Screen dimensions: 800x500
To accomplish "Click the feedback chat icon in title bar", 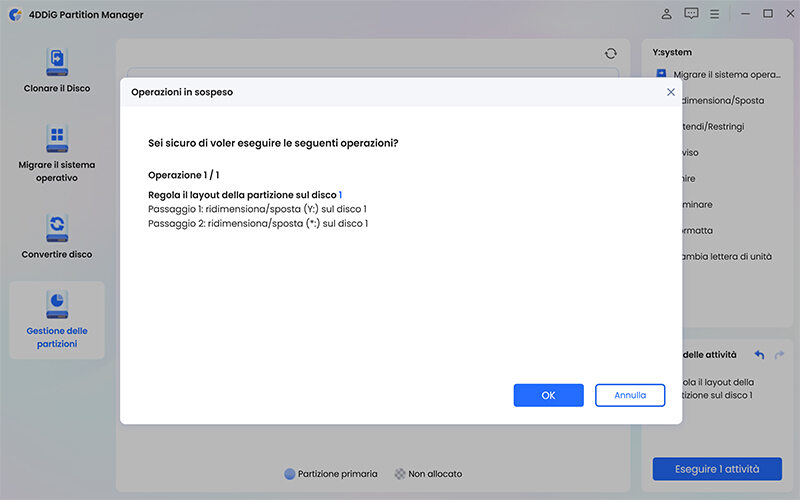I will pos(691,14).
